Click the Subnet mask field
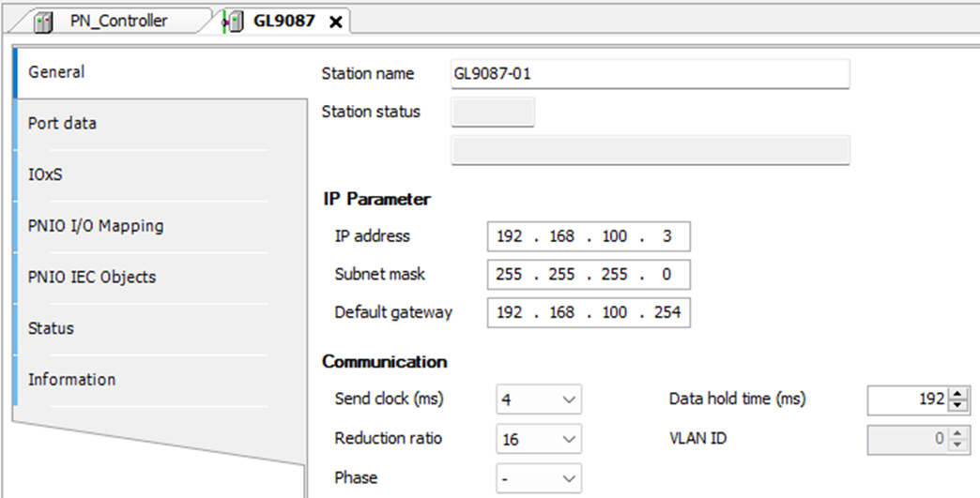The width and height of the screenshot is (980, 498). (589, 275)
